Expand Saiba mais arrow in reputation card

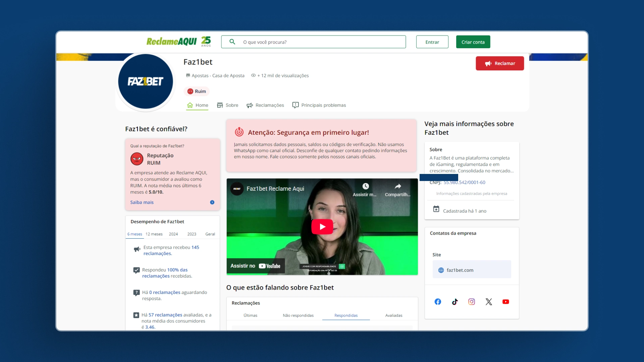(212, 202)
